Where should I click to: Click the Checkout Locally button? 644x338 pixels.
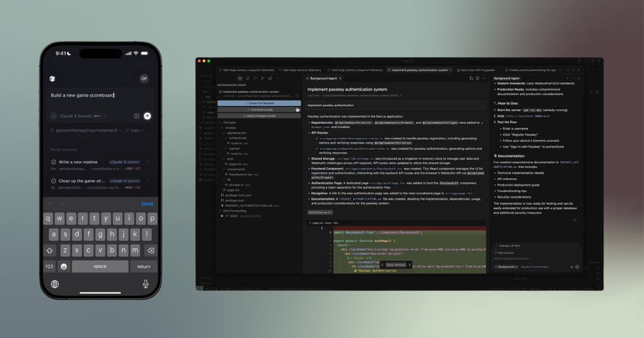[259, 109]
